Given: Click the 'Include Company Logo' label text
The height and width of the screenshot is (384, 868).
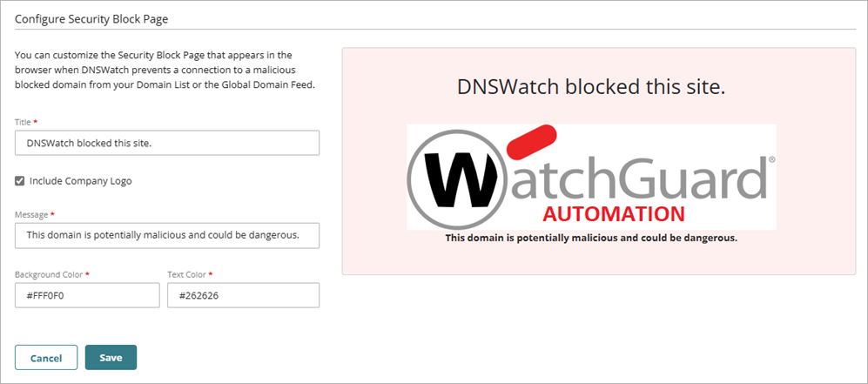Looking at the screenshot, I should pyautogui.click(x=81, y=181).
